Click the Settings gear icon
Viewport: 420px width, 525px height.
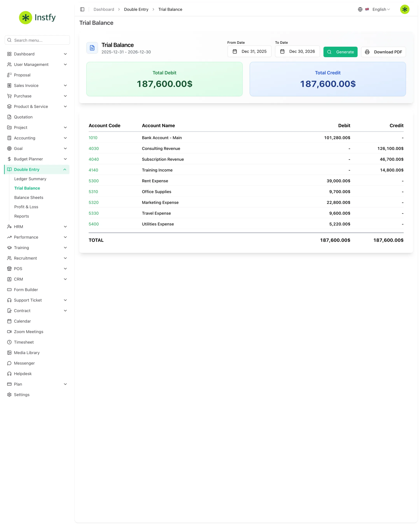point(9,395)
